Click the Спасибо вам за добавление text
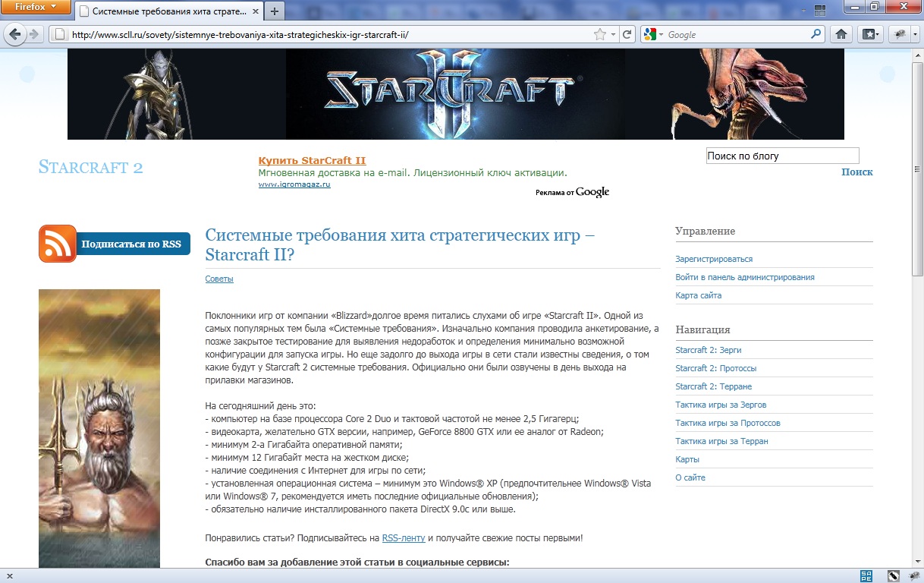The height and width of the screenshot is (583, 924). [x=357, y=563]
